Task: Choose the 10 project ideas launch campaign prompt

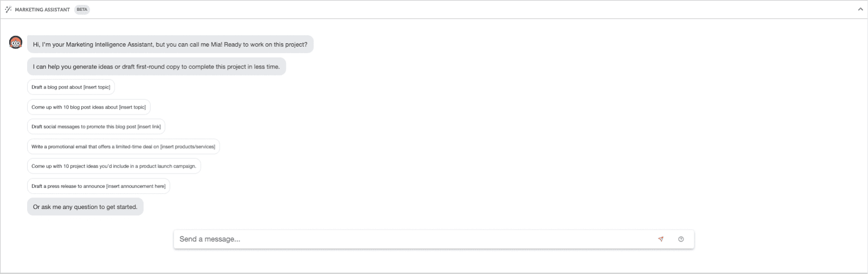Action: (x=114, y=167)
